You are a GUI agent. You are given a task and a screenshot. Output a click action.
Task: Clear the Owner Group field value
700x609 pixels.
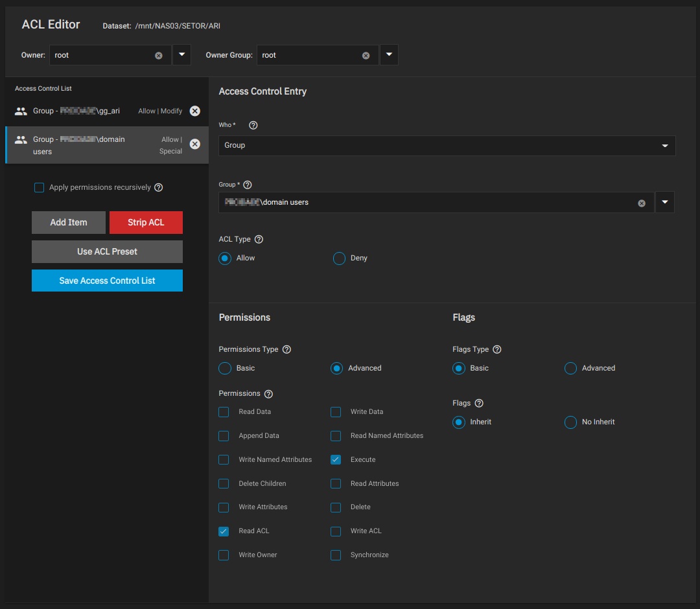tap(366, 56)
